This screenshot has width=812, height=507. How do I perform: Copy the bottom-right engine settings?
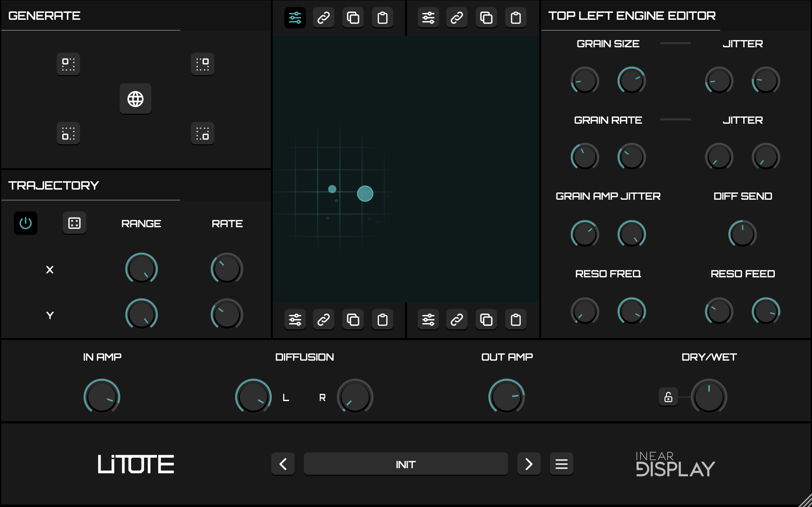pos(486,320)
